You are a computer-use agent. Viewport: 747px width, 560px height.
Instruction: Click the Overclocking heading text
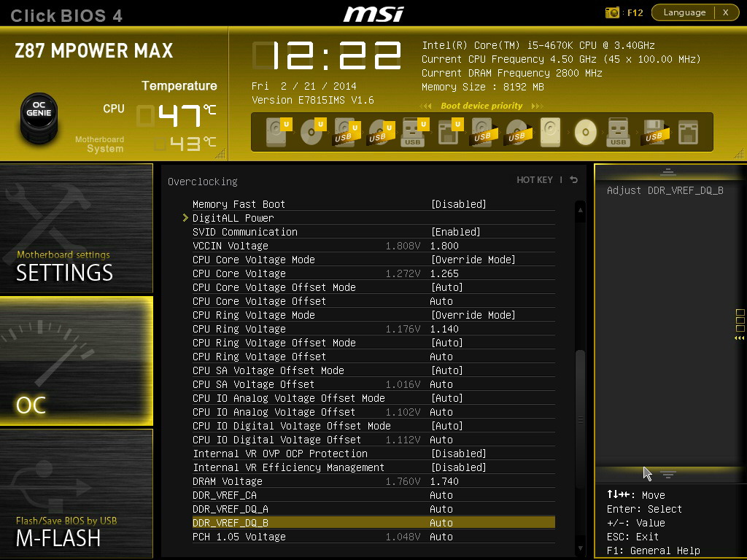click(203, 182)
